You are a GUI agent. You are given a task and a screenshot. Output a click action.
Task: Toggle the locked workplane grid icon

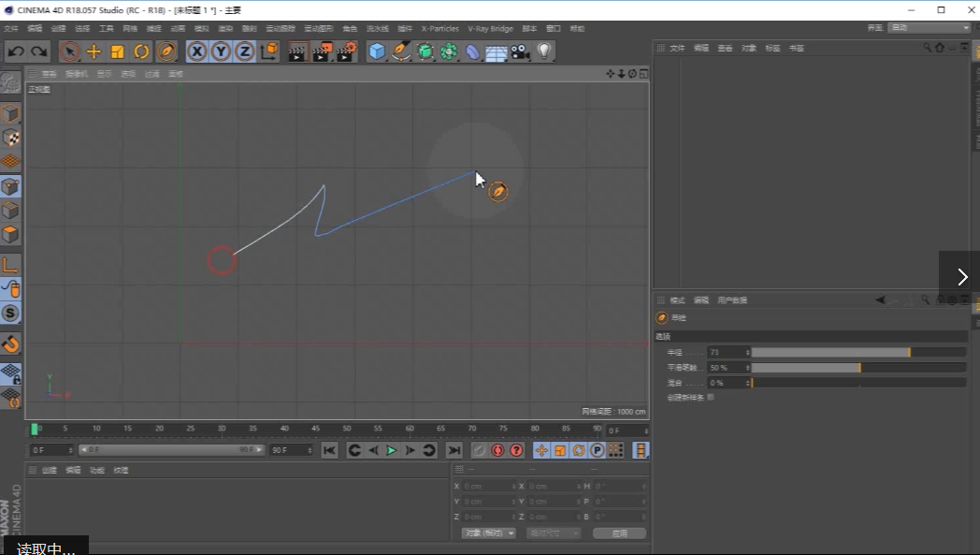pyautogui.click(x=10, y=374)
